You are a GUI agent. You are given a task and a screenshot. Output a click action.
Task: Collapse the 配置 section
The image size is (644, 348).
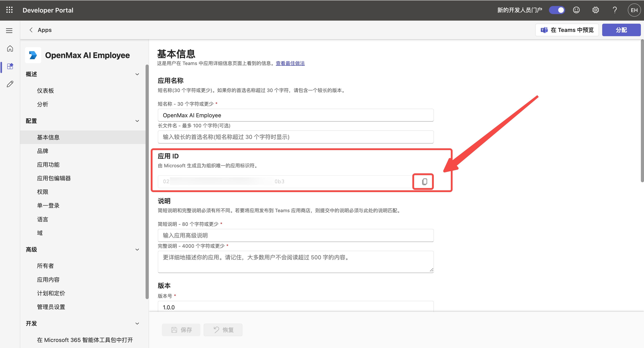(x=137, y=121)
